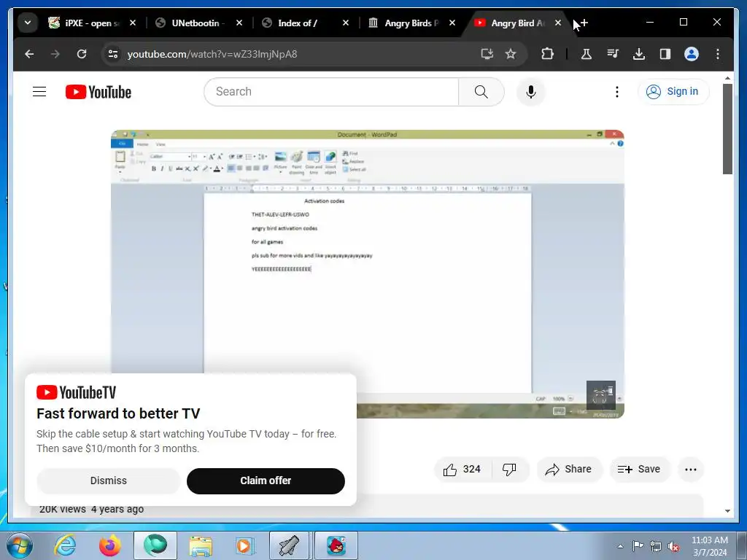This screenshot has width=747, height=560.
Task: Click the scrollbar down arrow
Action: (x=727, y=511)
